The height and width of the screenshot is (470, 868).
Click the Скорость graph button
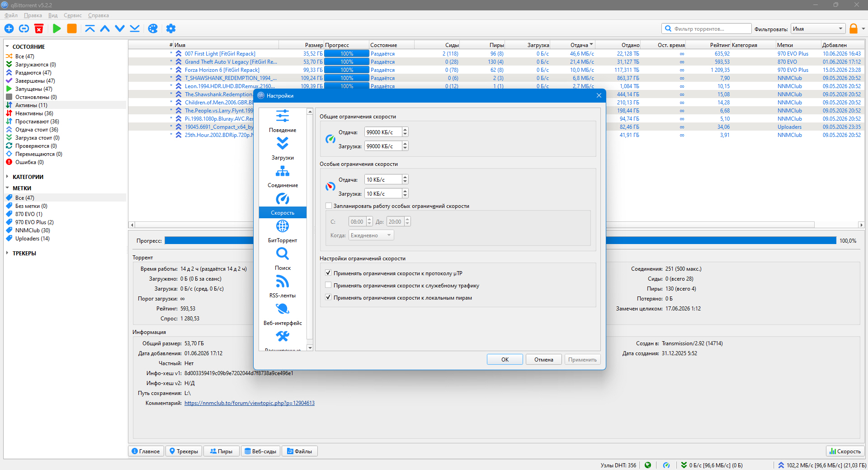pyautogui.click(x=845, y=451)
